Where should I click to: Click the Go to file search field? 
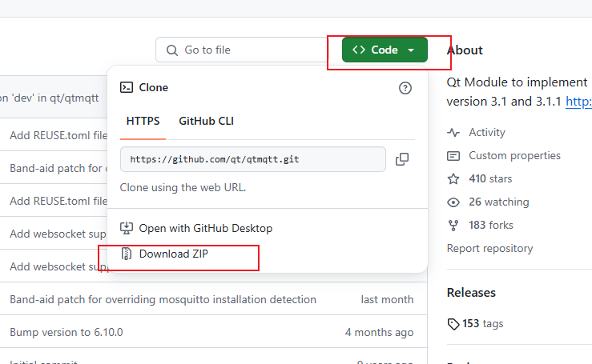click(242, 50)
